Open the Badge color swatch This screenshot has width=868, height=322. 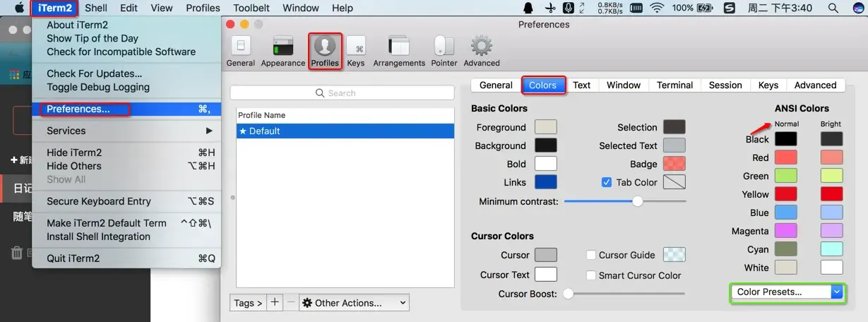[x=674, y=164]
